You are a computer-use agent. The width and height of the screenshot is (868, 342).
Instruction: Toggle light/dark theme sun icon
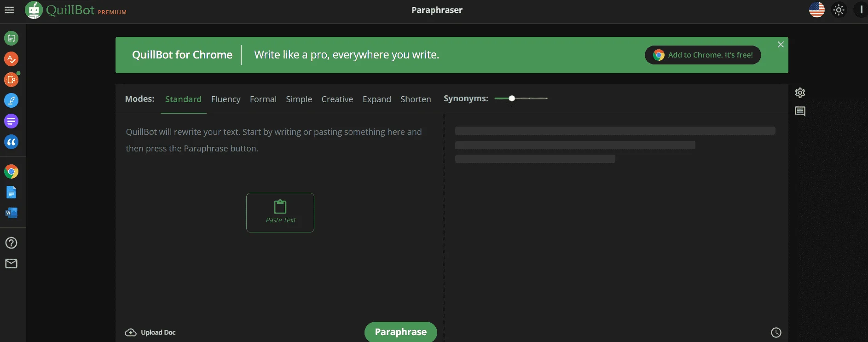(x=839, y=10)
